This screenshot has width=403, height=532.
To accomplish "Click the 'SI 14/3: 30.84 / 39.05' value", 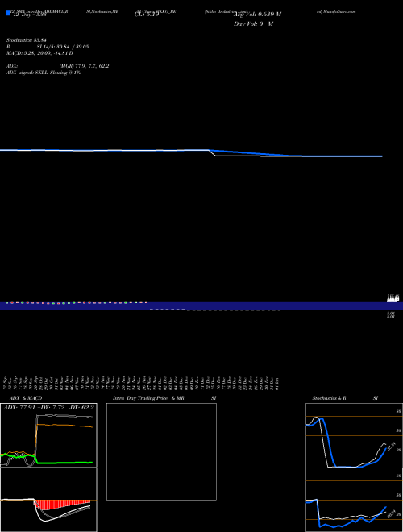I will click(x=63, y=47).
